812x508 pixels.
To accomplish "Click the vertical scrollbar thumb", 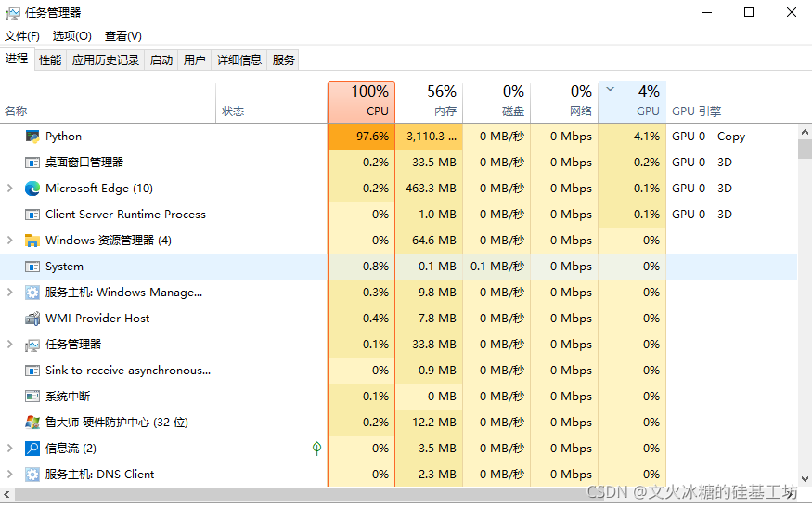I will (x=805, y=149).
